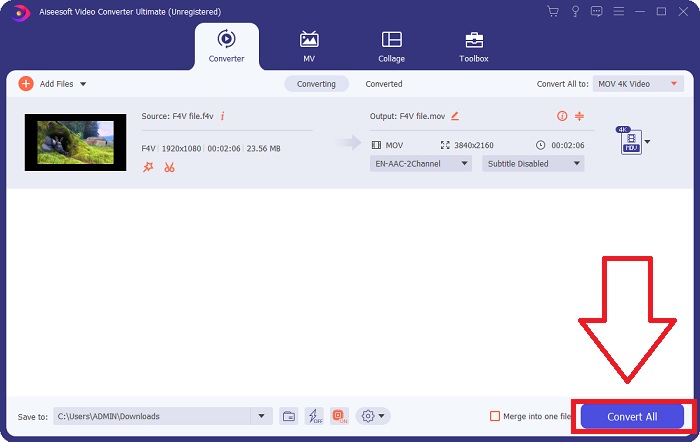Toggle the high speed conversion lightning icon
This screenshot has height=442, width=700.
(x=315, y=416)
